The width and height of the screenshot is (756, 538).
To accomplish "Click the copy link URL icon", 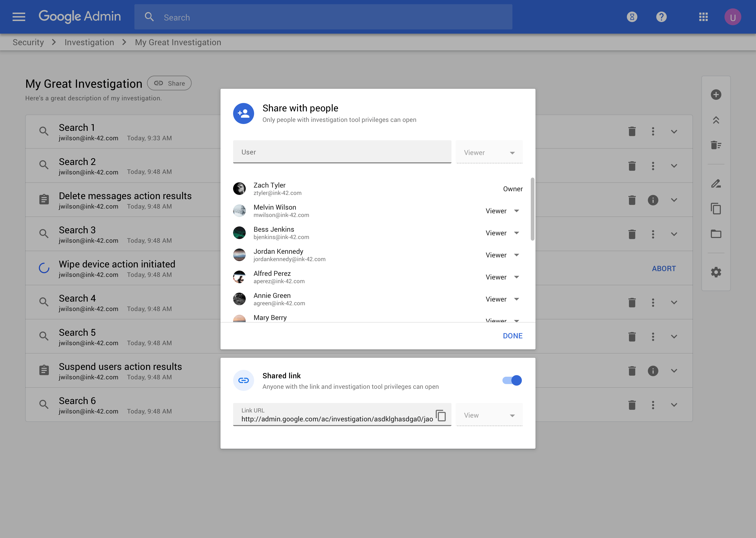I will (441, 415).
